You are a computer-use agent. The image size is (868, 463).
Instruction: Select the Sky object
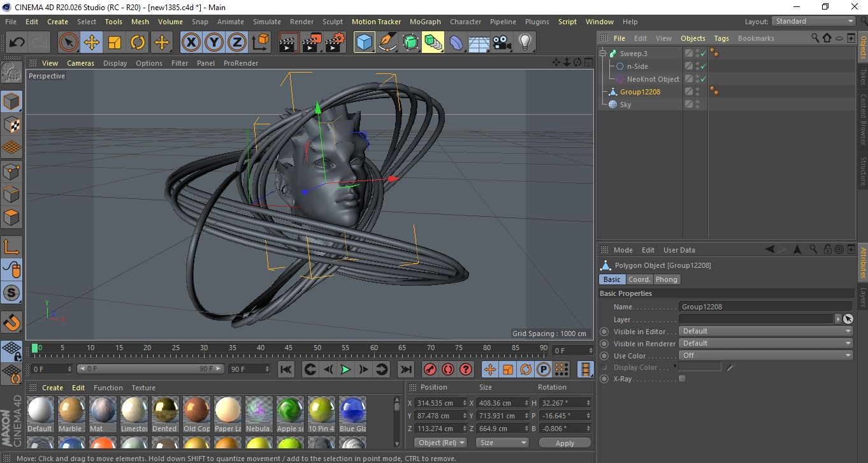[x=625, y=105]
